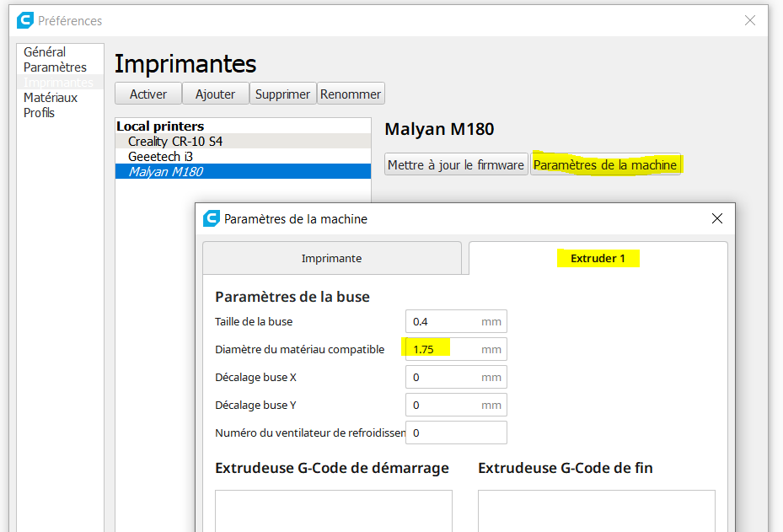This screenshot has width=783, height=532.
Task: Click the Extrudeuse G-Code de fin heading
Action: pos(566,468)
